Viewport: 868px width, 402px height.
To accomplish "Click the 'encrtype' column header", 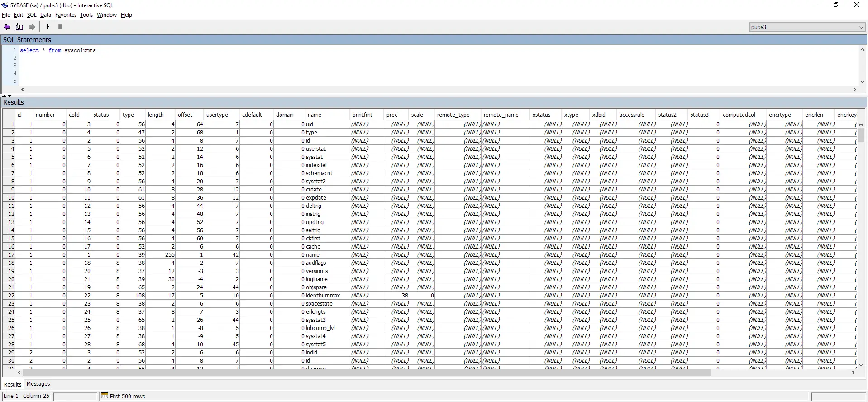I will tap(785, 115).
